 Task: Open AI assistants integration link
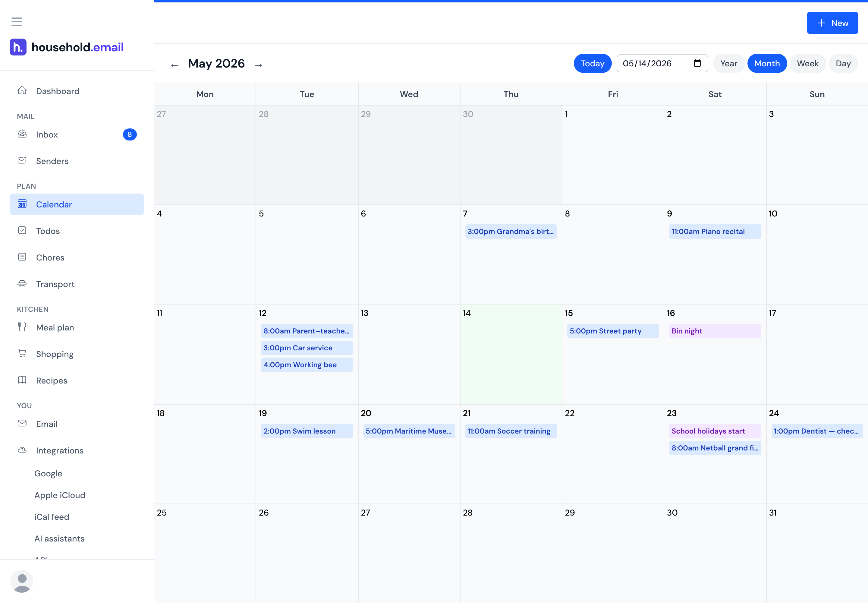point(59,538)
